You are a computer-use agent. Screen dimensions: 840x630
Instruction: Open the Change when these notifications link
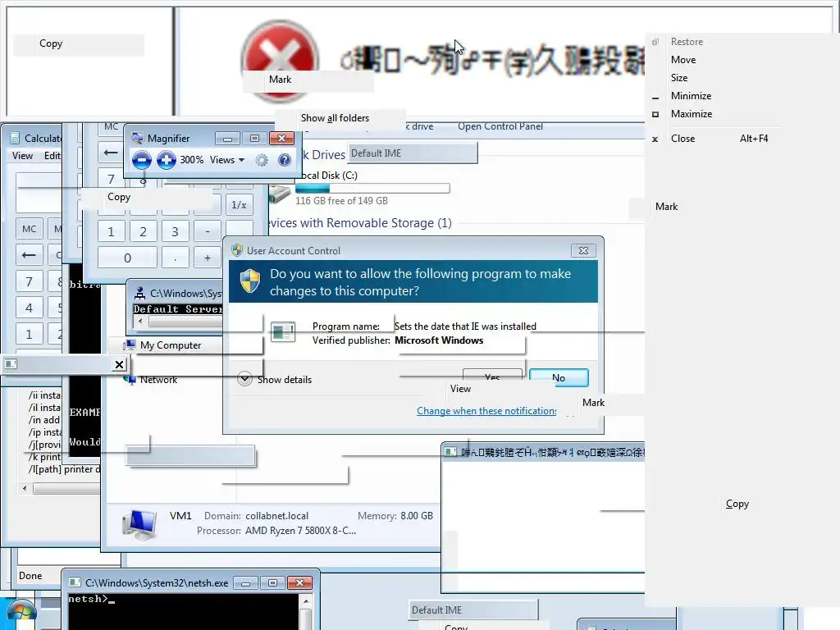click(x=486, y=411)
